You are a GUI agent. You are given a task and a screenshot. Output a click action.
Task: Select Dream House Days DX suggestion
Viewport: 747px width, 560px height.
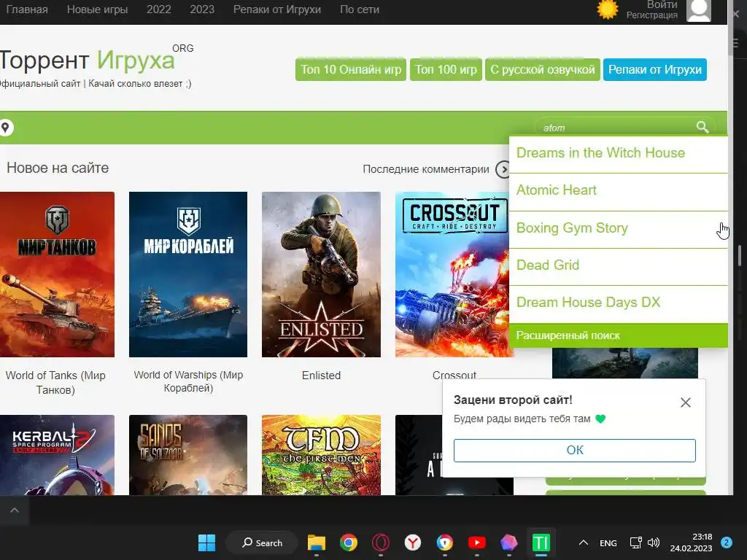click(x=619, y=303)
